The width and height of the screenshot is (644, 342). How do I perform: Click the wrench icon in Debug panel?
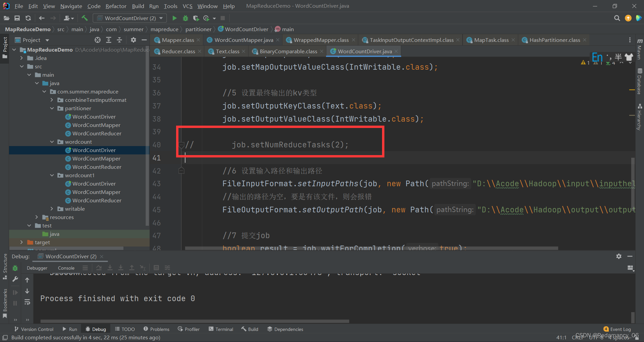(x=15, y=279)
